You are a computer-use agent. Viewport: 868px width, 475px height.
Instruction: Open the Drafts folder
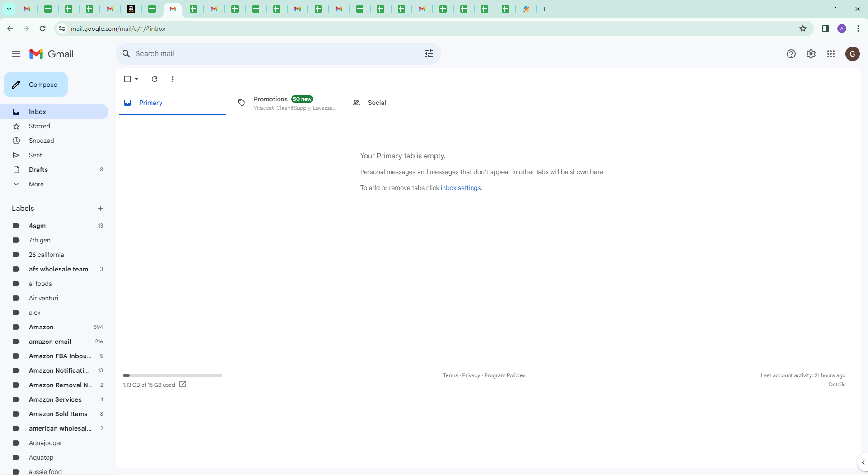pyautogui.click(x=54, y=170)
